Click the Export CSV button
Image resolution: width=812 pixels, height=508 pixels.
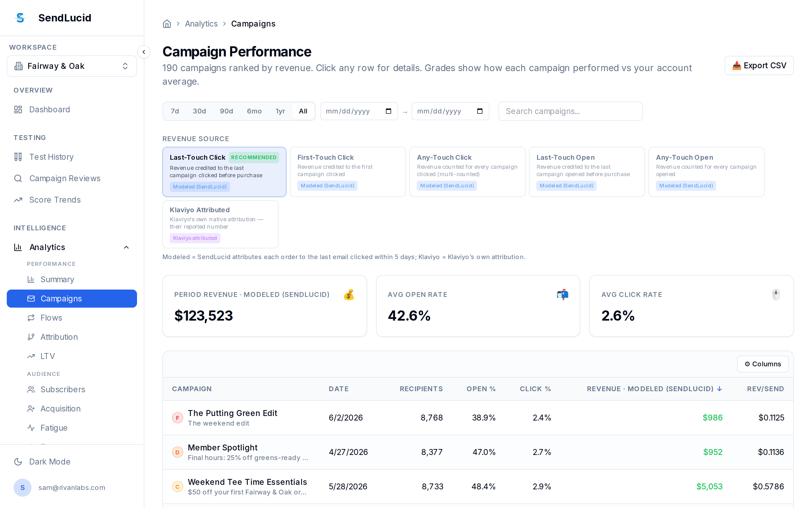tap(759, 65)
